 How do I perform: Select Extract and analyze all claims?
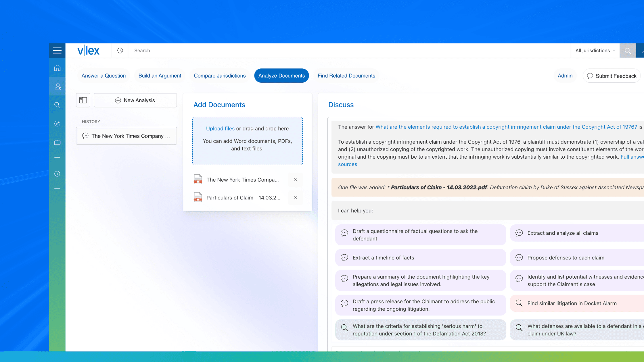click(x=577, y=233)
